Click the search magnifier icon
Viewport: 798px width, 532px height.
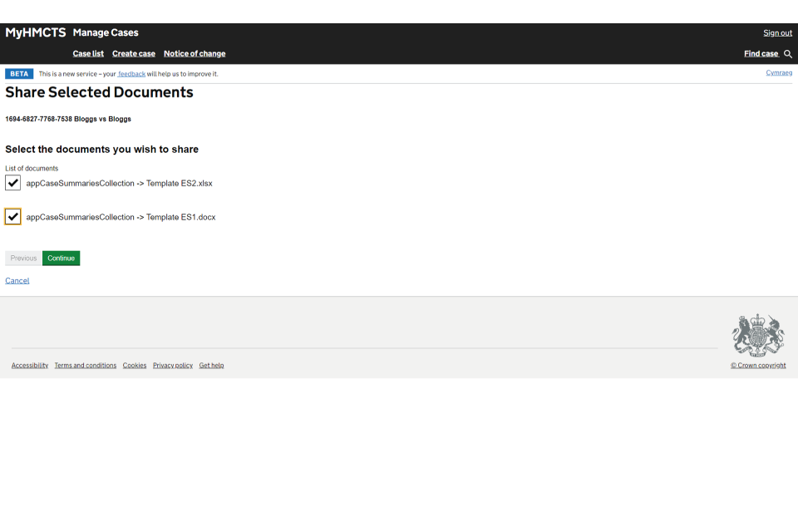(788, 54)
